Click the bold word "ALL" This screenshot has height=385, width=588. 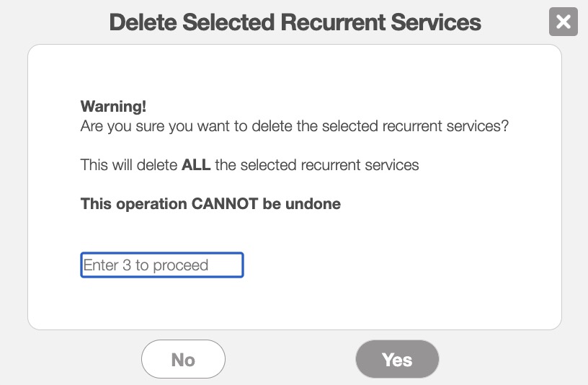(196, 165)
